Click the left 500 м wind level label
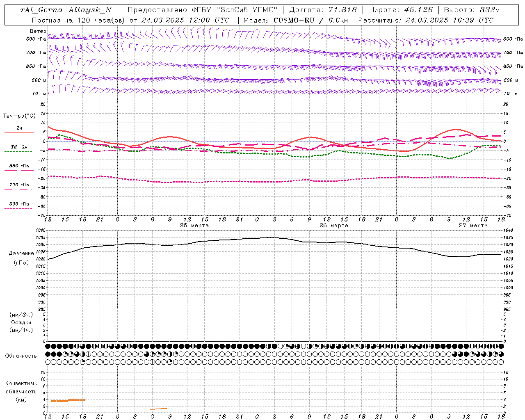 39,80
